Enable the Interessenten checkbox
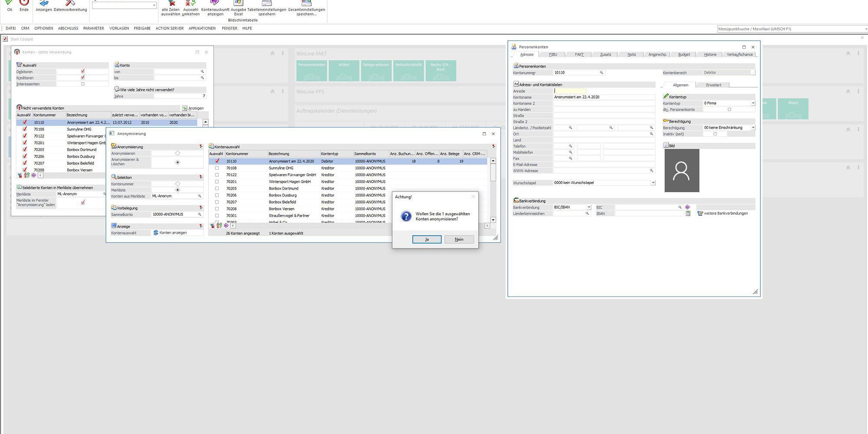The height and width of the screenshot is (434, 868). coord(83,84)
